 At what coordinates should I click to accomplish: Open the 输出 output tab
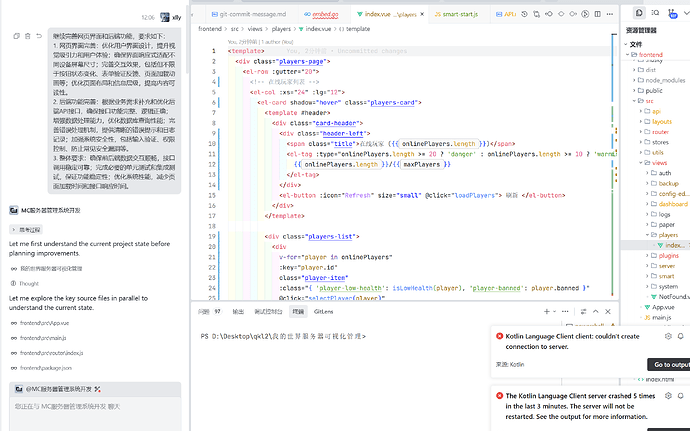[238, 311]
